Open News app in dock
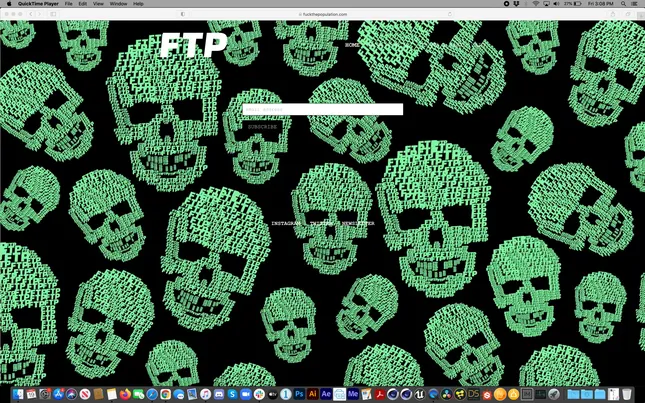The width and height of the screenshot is (645, 403). click(x=85, y=394)
